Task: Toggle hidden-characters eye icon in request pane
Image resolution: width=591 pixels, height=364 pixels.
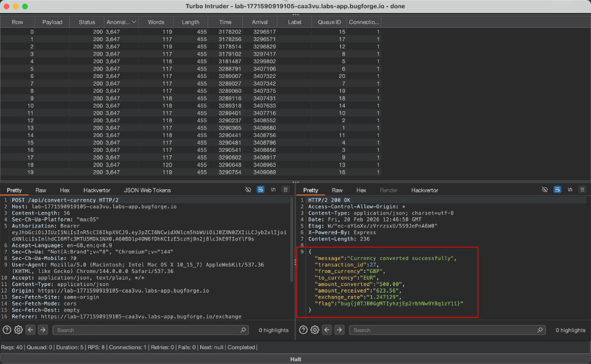Action: coord(248,190)
